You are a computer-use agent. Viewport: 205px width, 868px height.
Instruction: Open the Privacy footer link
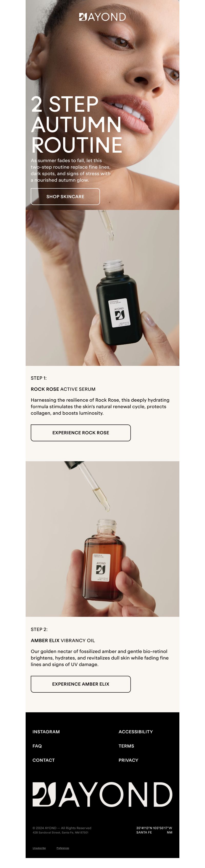(x=128, y=760)
